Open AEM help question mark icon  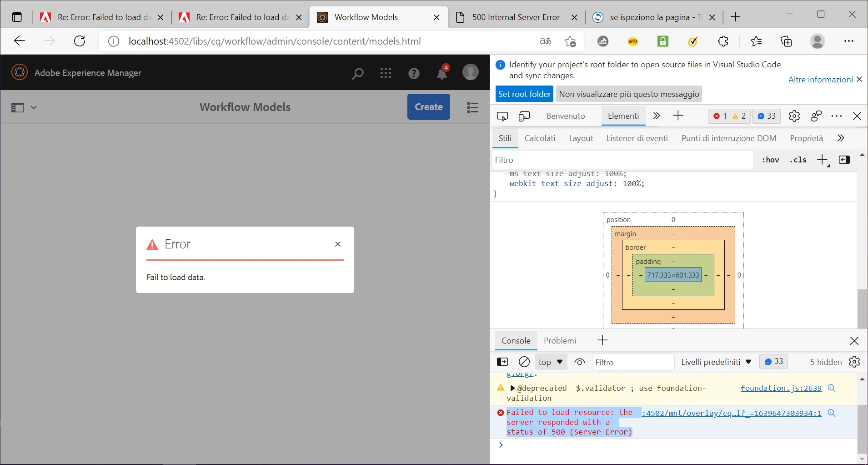414,73
